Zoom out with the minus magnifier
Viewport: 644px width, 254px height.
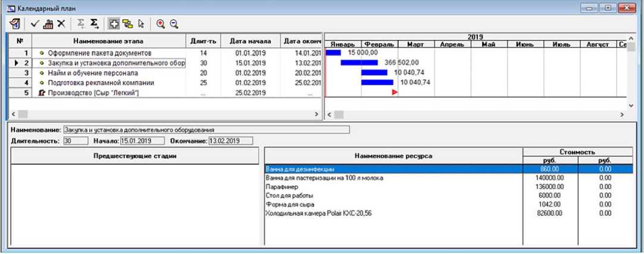[174, 24]
